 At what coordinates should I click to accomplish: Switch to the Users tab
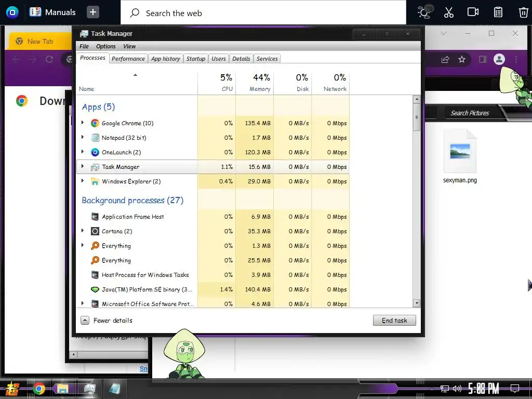[219, 59]
